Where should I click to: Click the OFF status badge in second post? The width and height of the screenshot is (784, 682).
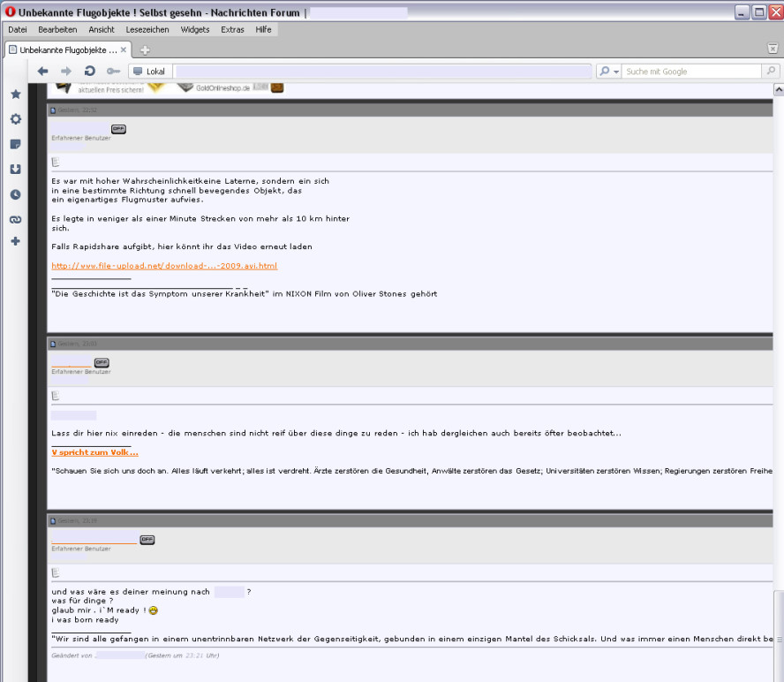click(102, 363)
